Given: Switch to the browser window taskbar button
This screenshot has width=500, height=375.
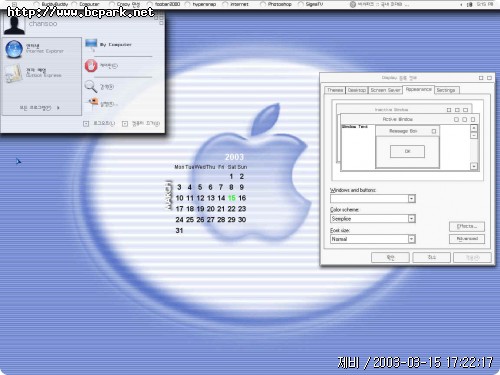Looking at the screenshot, I should pos(380,4).
